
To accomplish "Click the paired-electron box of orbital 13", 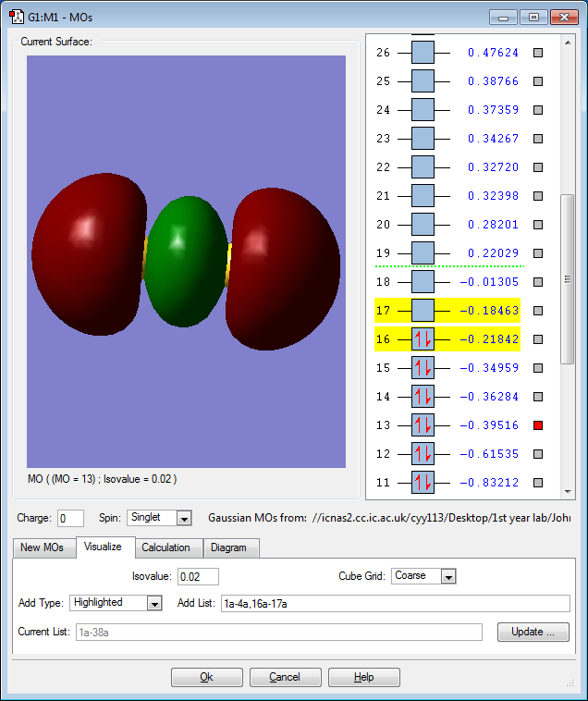I will pyautogui.click(x=423, y=425).
